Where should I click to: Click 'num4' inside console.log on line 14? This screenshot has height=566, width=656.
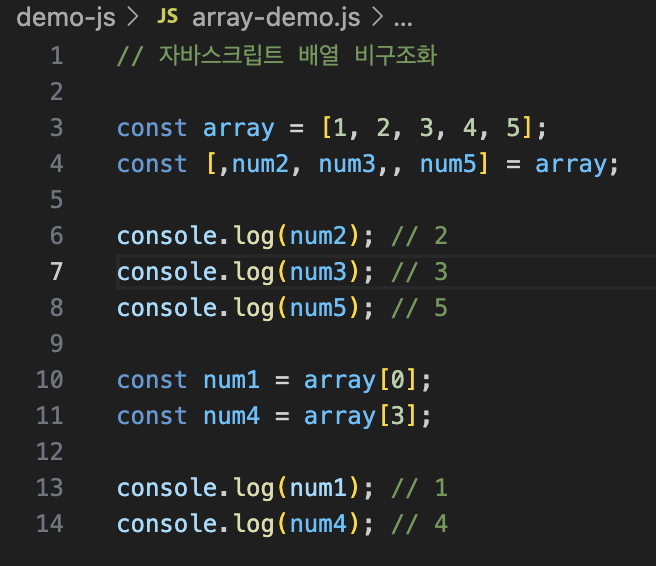point(318,524)
